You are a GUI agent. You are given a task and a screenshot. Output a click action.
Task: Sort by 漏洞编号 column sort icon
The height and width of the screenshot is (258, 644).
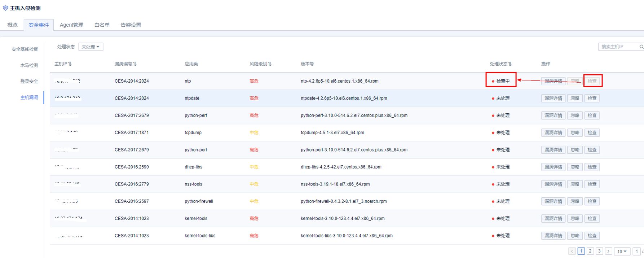135,64
